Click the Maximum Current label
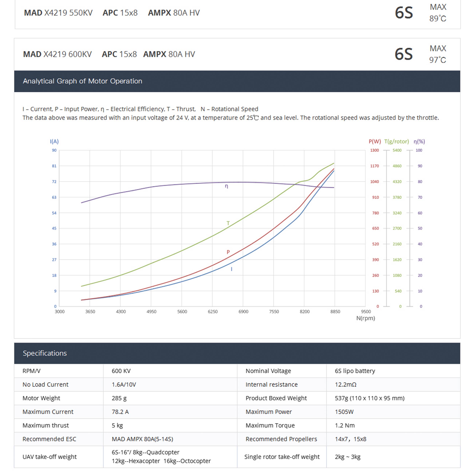Viewport: 476px width, 471px height. (x=48, y=412)
